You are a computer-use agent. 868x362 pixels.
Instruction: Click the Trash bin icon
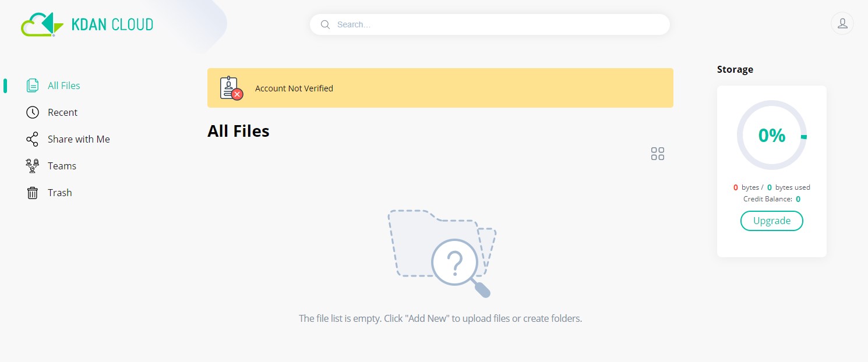(33, 193)
